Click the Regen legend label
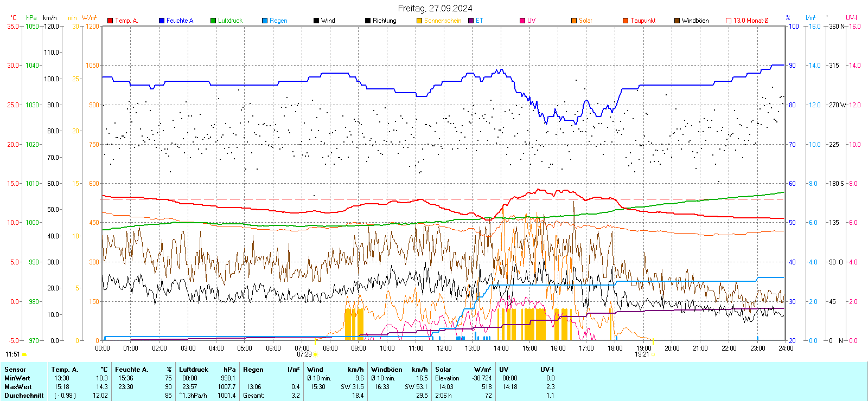868x401 pixels. coord(278,21)
